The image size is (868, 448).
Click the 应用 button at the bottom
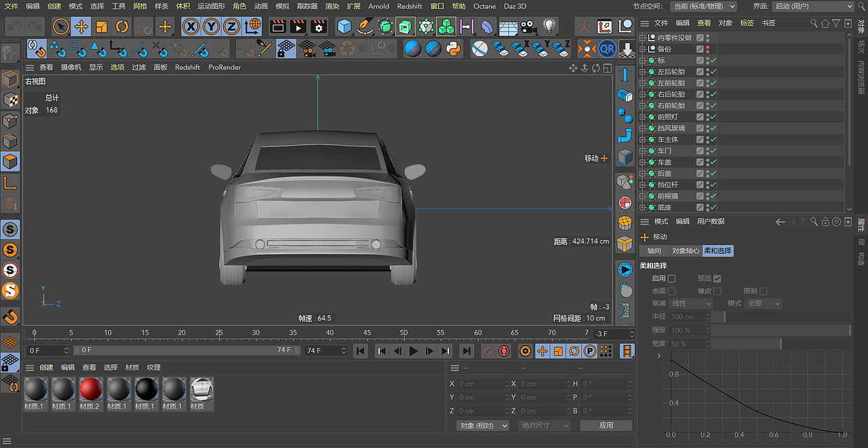tap(606, 425)
